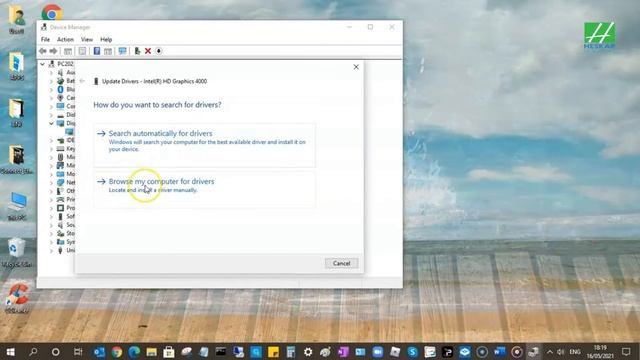The image size is (640, 360).
Task: Click the round down-arrow Disable device icon
Action: [159, 51]
